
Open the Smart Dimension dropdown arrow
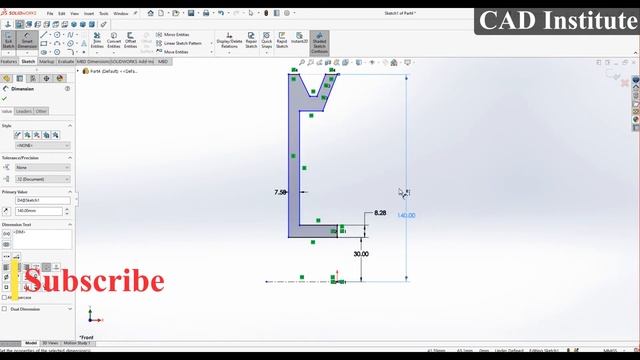coord(27,53)
